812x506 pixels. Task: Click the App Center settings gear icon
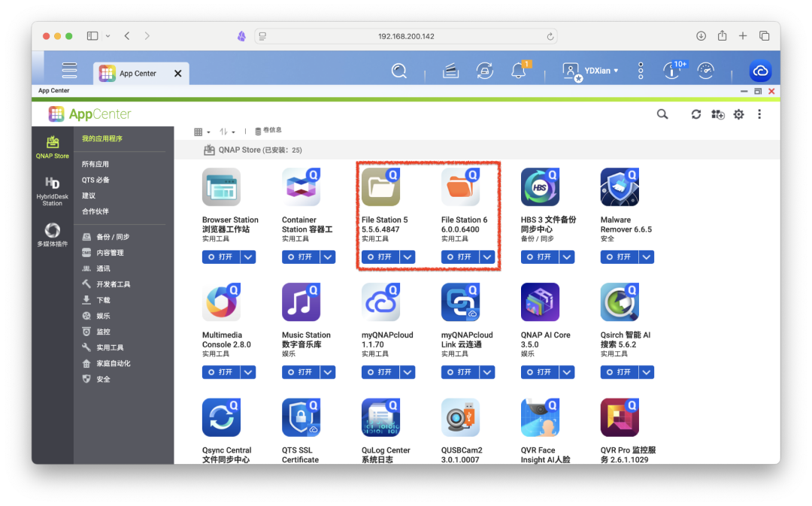(738, 114)
